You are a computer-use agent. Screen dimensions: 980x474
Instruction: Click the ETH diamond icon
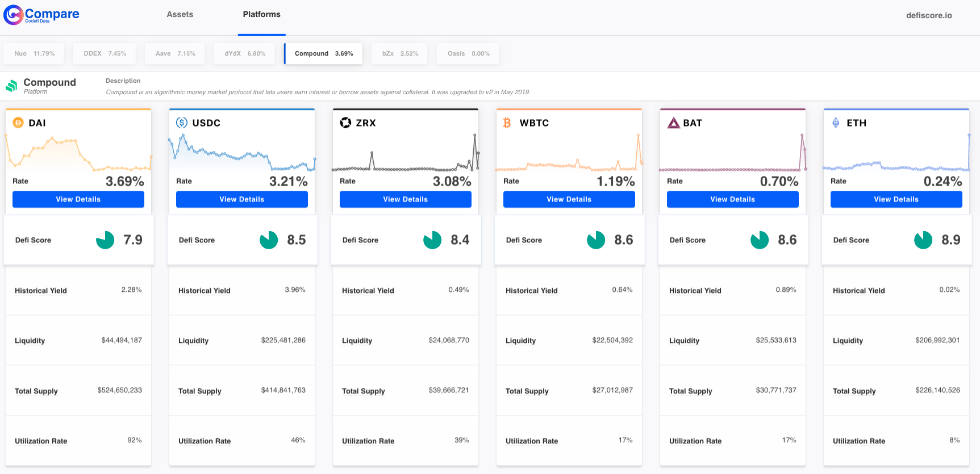point(836,123)
